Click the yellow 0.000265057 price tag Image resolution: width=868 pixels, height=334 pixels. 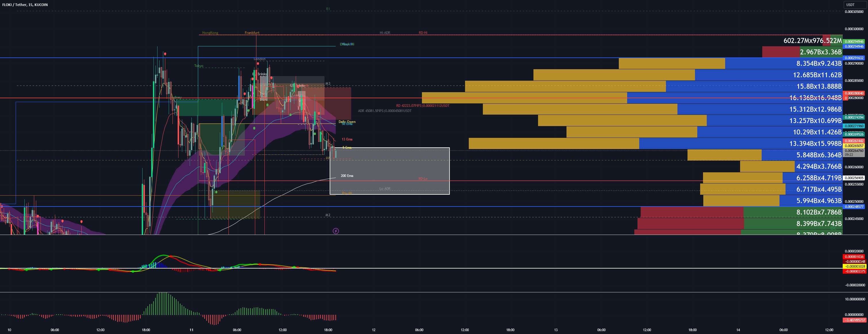(854, 146)
